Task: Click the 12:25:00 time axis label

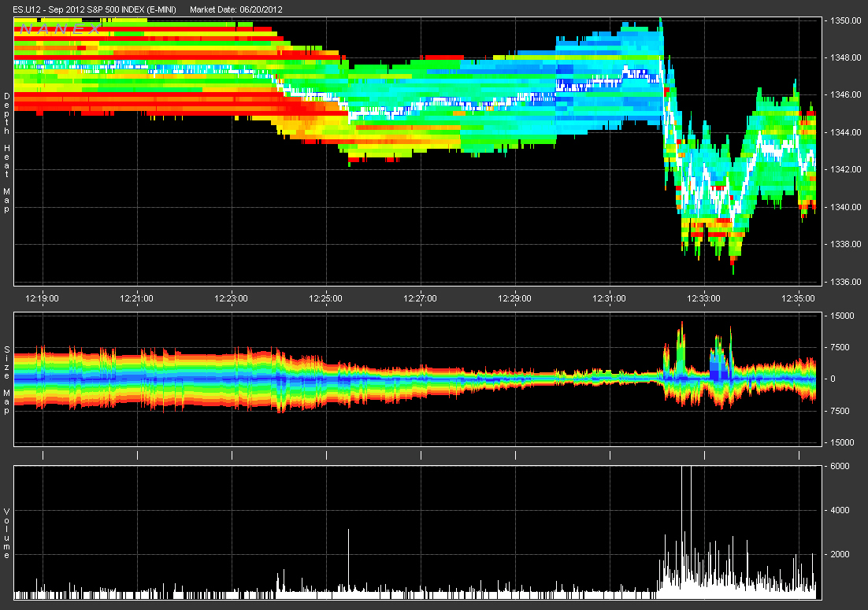Action: click(x=325, y=298)
